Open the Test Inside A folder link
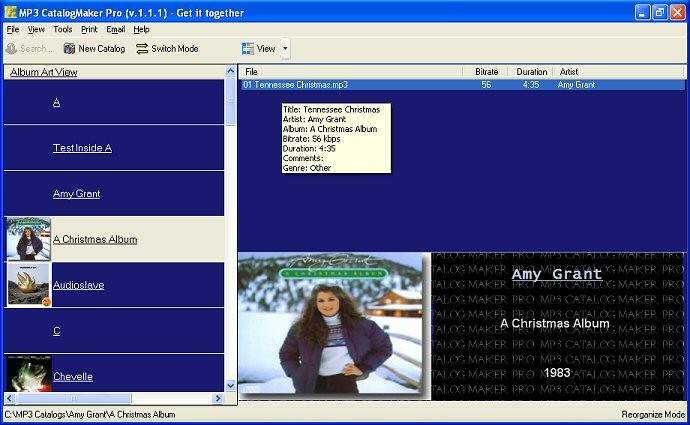The height and width of the screenshot is (425, 690). (82, 148)
